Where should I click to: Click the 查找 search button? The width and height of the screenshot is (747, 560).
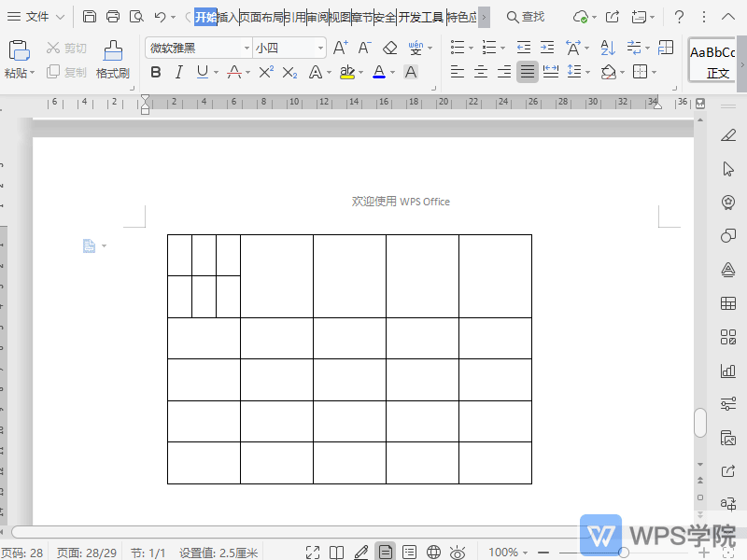coord(525,17)
